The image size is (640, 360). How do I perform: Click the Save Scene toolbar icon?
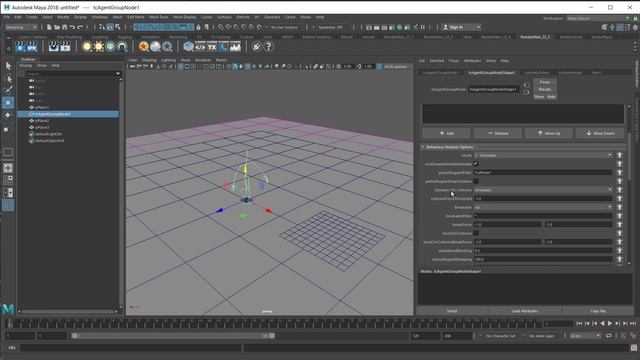[64, 27]
